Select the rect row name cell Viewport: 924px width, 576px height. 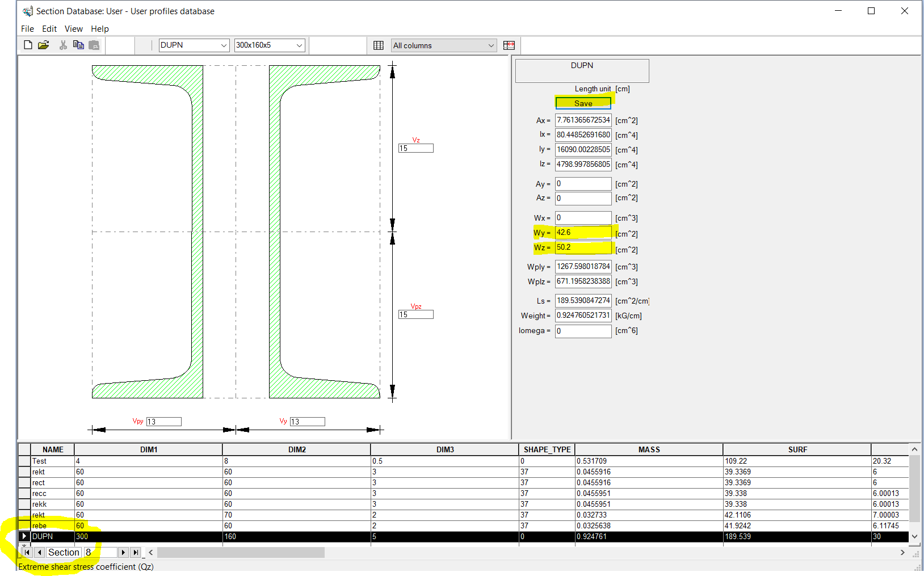(53, 483)
